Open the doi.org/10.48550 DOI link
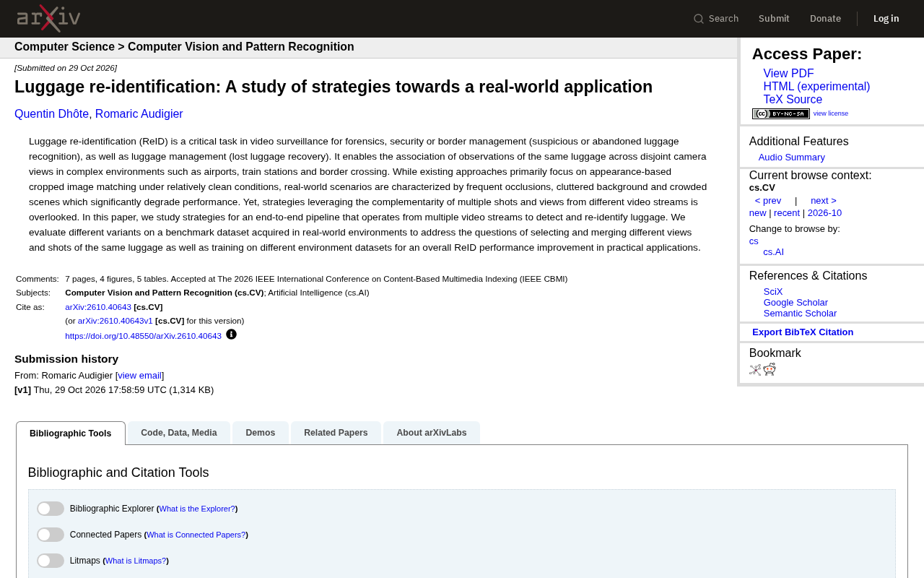This screenshot has height=578, width=924. coord(143,336)
